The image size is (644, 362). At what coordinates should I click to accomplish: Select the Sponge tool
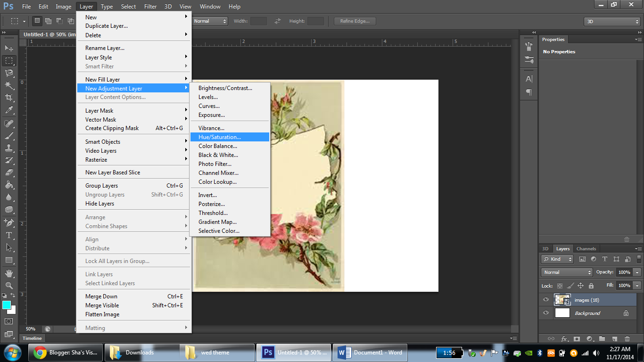(9, 209)
